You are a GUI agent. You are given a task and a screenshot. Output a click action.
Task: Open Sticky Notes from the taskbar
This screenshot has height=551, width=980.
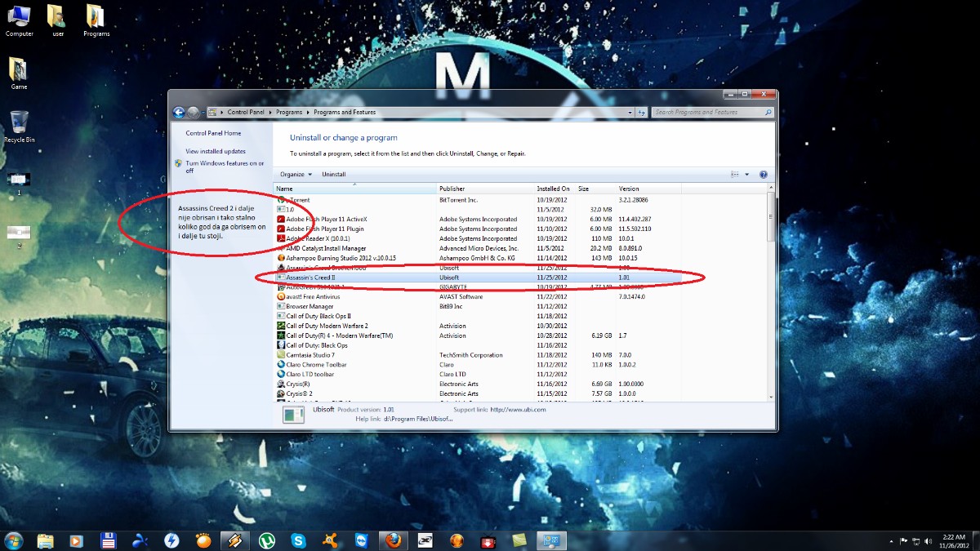point(519,540)
